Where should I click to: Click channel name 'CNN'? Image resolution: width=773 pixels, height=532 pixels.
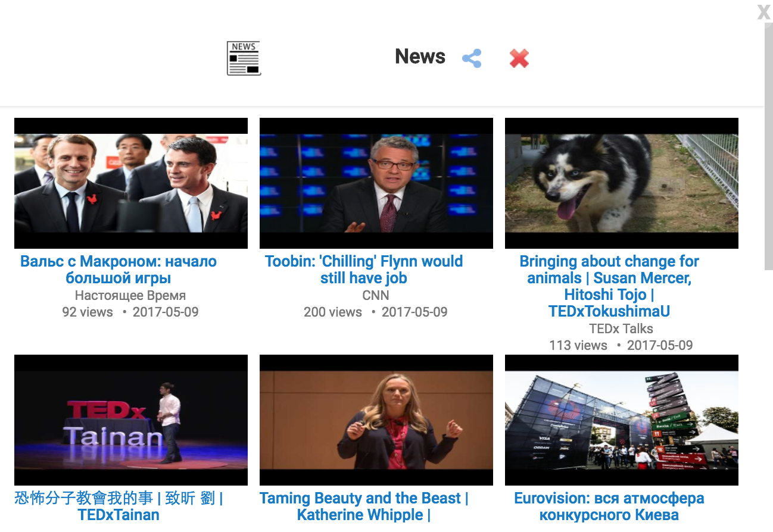click(x=376, y=295)
